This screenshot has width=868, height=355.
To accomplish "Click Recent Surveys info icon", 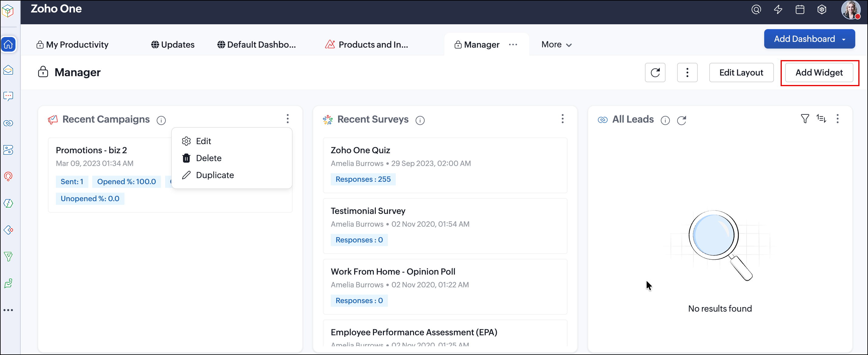I will pos(420,120).
